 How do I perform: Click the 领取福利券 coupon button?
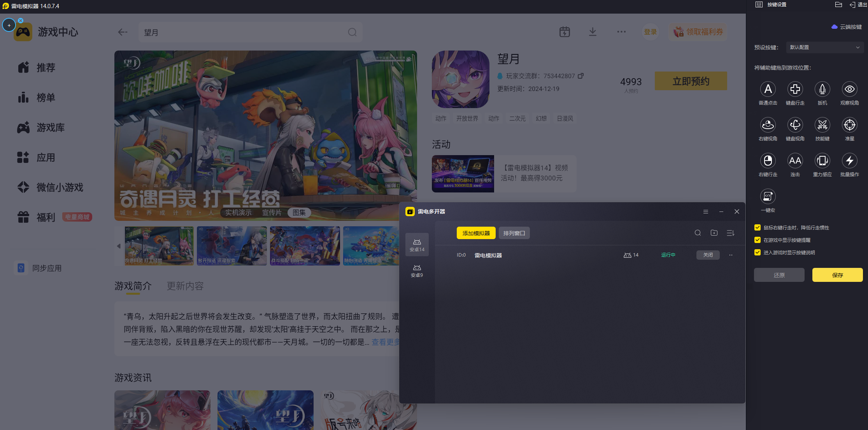pyautogui.click(x=698, y=32)
